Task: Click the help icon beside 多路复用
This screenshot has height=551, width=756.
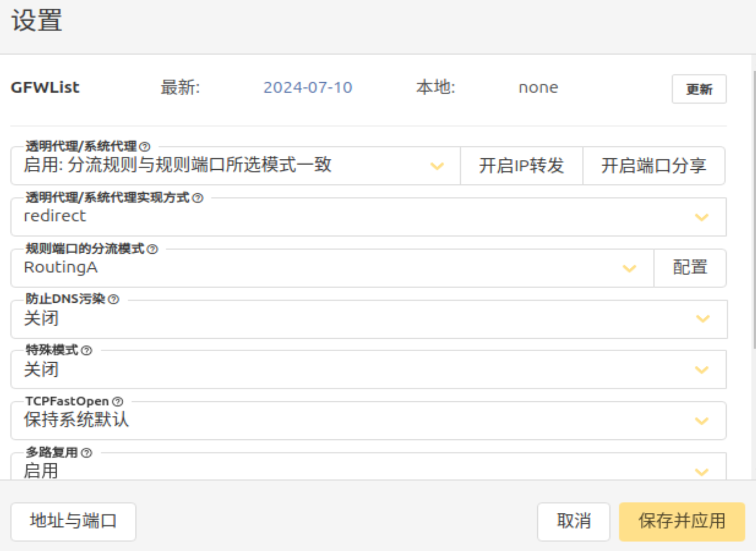Action: pos(87,453)
